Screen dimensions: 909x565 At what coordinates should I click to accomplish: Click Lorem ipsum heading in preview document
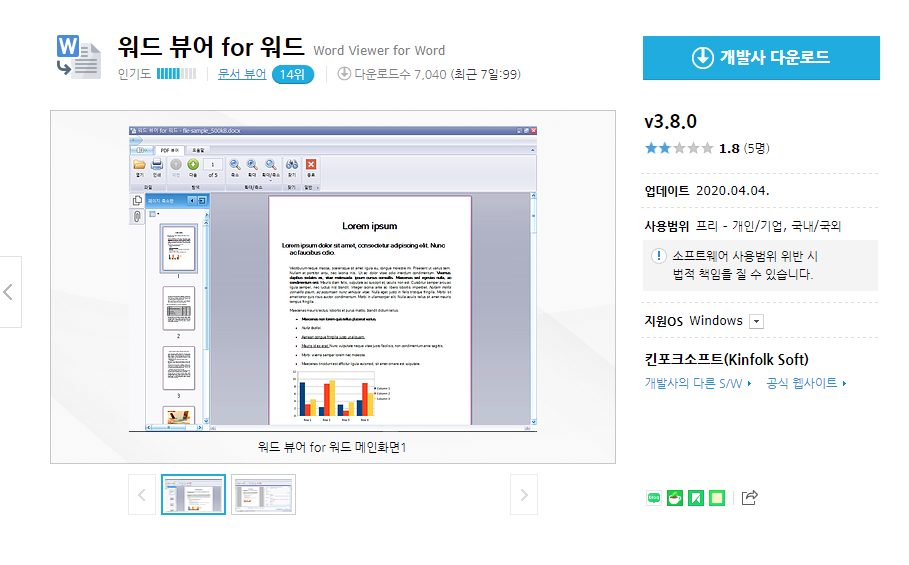[369, 226]
